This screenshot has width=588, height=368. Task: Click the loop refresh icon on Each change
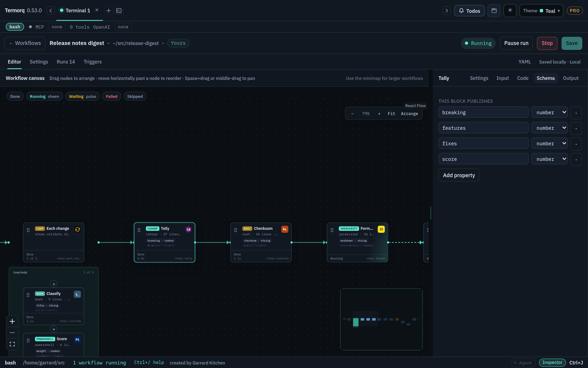click(x=78, y=229)
